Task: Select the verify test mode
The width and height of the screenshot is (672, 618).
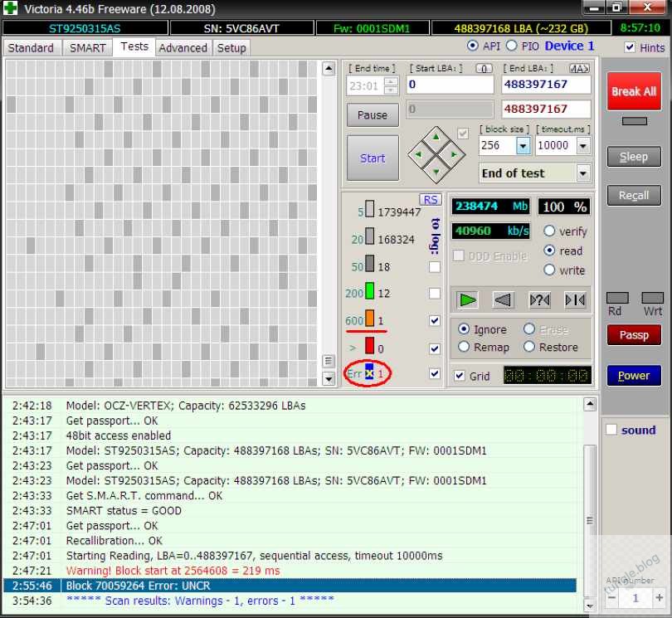Action: pyautogui.click(x=549, y=231)
